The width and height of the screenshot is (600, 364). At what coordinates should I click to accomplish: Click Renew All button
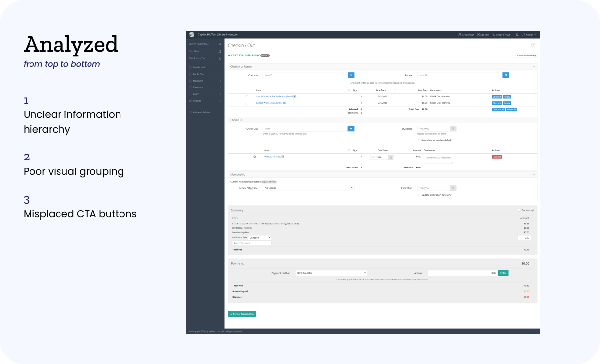click(511, 109)
